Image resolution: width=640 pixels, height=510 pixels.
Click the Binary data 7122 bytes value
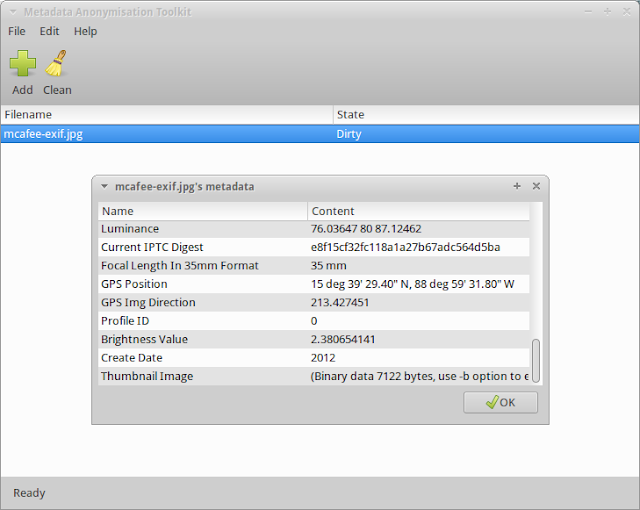pos(420,376)
